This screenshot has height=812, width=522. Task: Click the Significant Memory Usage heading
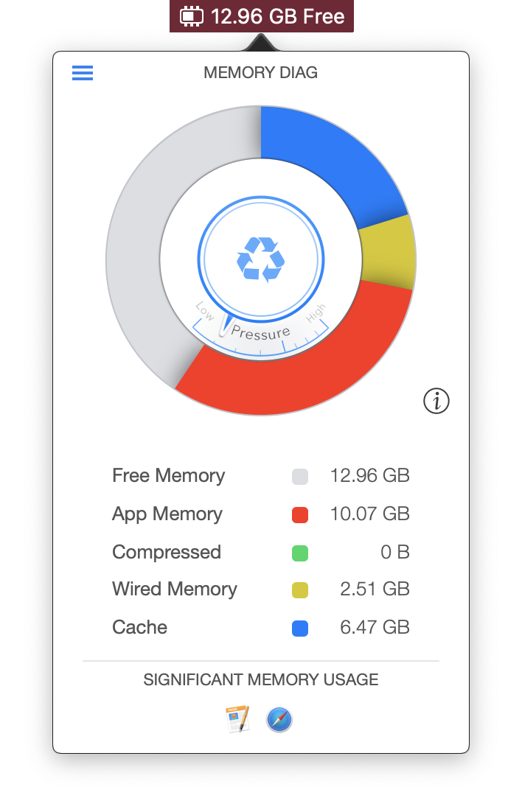(x=260, y=679)
